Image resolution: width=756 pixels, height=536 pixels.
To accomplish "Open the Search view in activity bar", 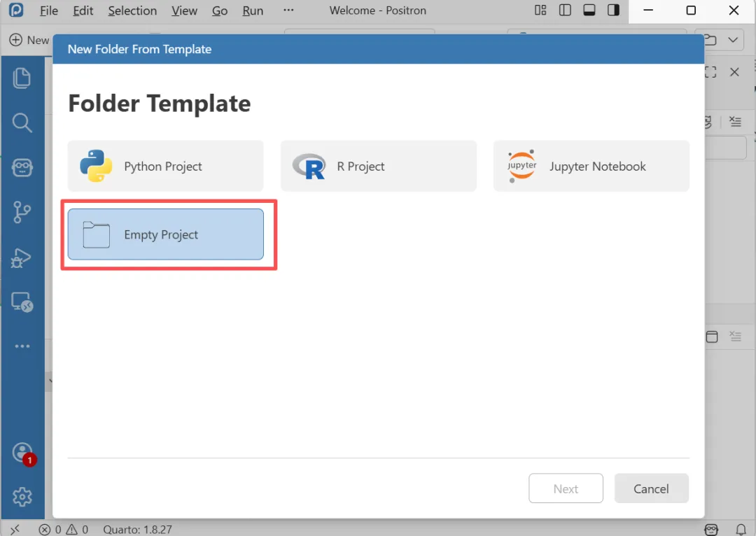I will click(22, 123).
